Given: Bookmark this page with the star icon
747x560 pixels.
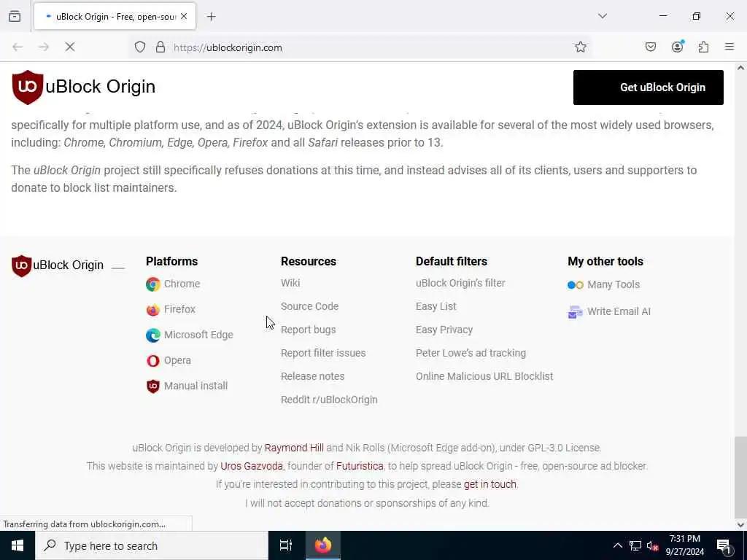Looking at the screenshot, I should click(580, 47).
